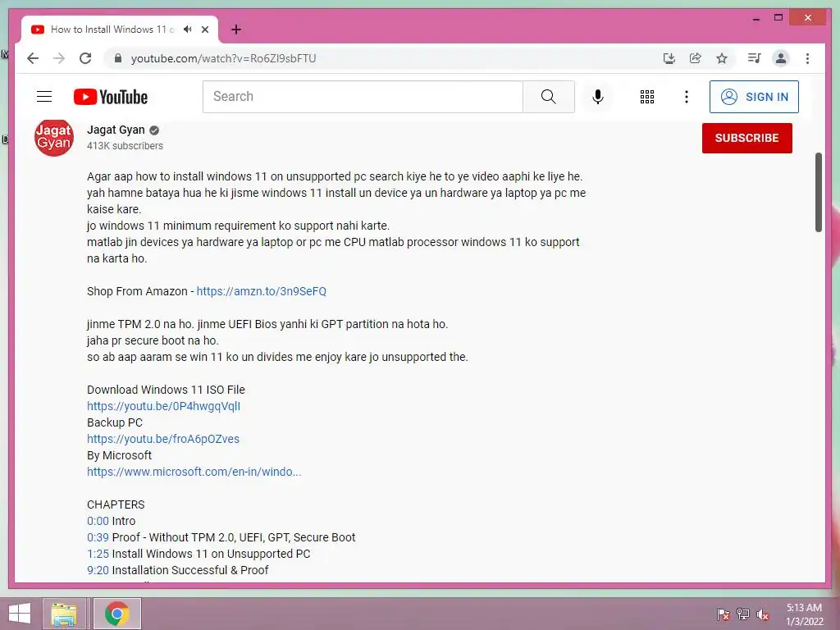Open the Windows Start button
840x630 pixels.
pyautogui.click(x=20, y=614)
